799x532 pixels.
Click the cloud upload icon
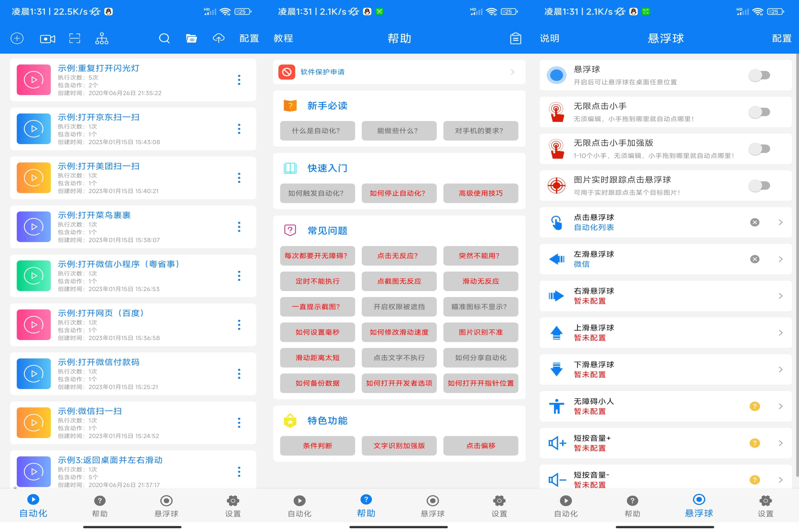coord(219,38)
